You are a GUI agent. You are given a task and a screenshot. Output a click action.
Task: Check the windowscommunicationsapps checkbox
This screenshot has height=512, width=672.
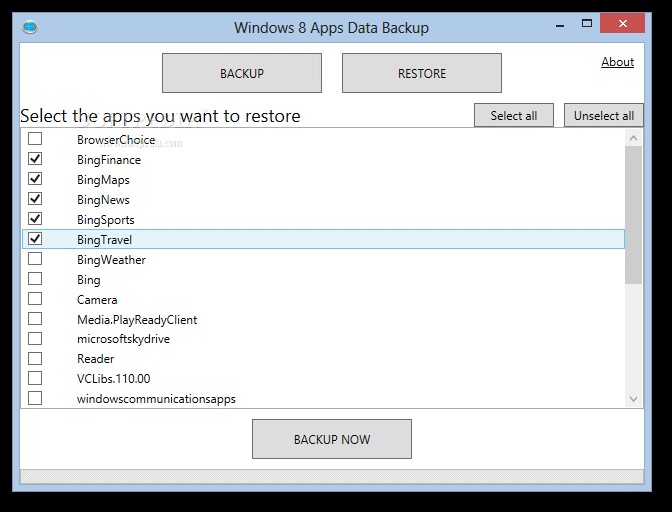[35, 398]
